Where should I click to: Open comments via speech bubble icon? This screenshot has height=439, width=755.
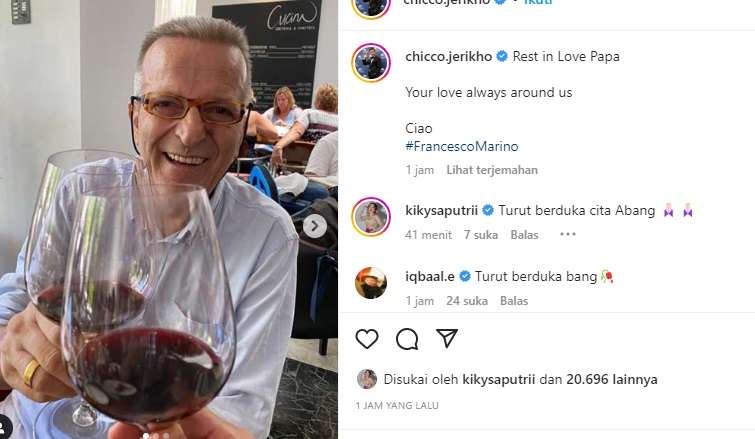point(407,339)
